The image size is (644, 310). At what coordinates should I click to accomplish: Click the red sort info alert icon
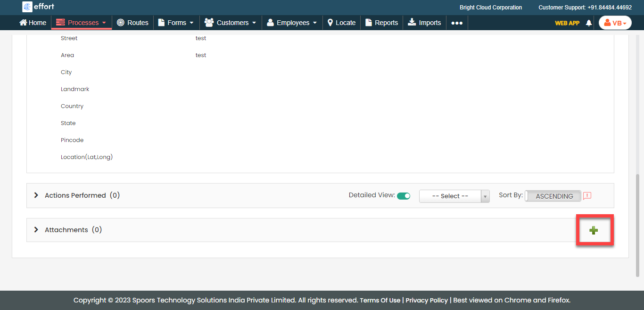[587, 196]
